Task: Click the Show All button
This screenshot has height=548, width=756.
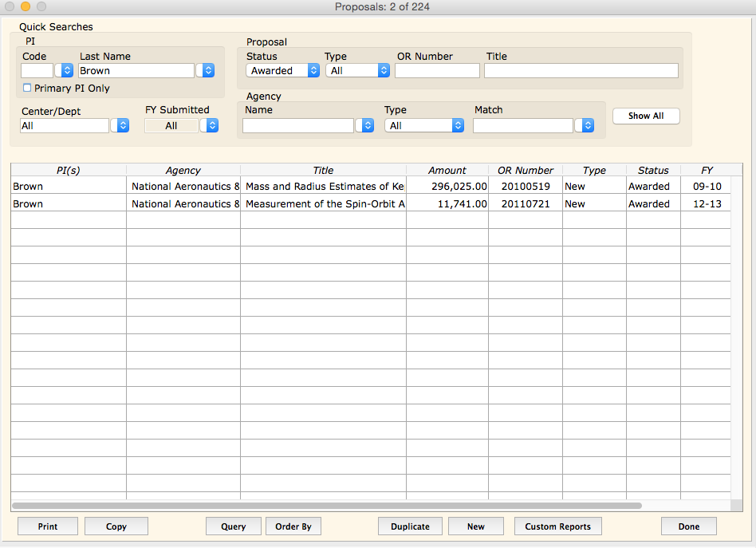Action: tap(646, 116)
